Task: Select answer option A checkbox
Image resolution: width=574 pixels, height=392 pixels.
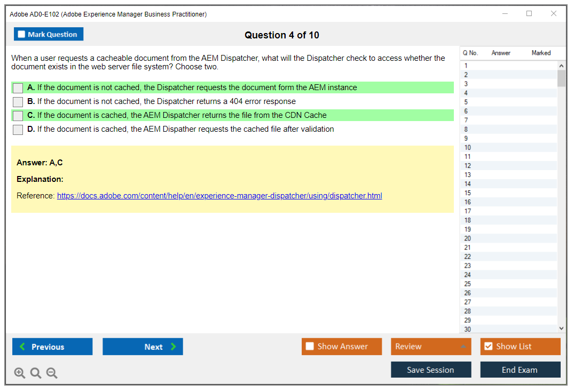Action: pos(18,88)
